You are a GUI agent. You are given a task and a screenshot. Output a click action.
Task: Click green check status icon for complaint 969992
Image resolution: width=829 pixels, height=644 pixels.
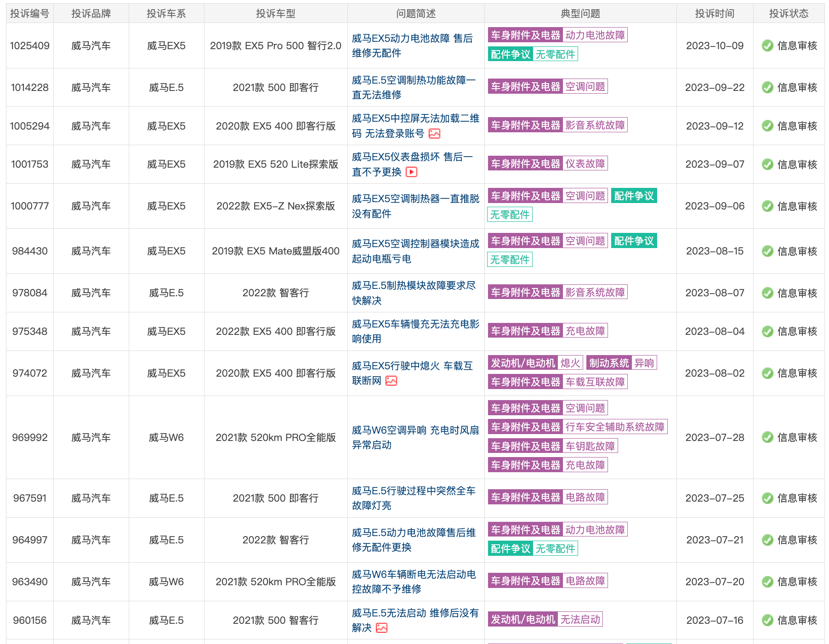click(x=767, y=437)
